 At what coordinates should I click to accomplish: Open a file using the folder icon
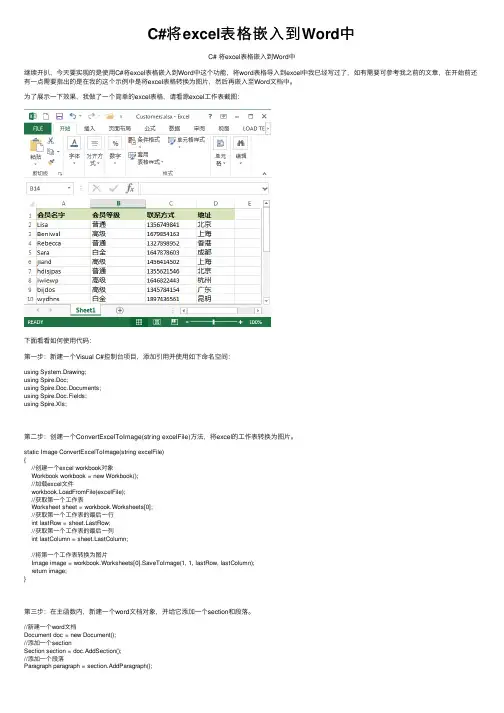[x=109, y=116]
